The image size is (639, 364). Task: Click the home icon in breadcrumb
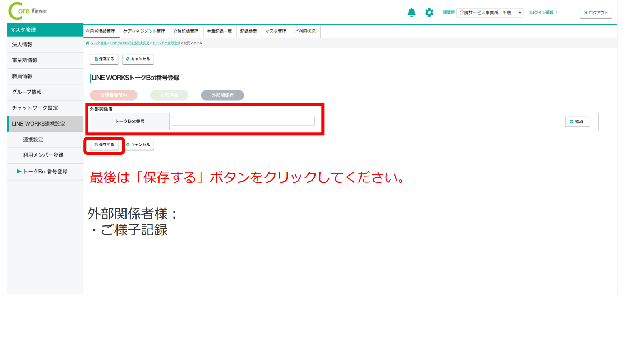[x=87, y=43]
